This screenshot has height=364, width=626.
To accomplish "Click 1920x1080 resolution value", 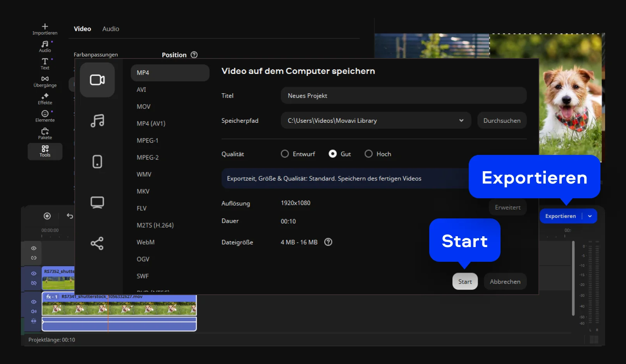I will 296,203.
